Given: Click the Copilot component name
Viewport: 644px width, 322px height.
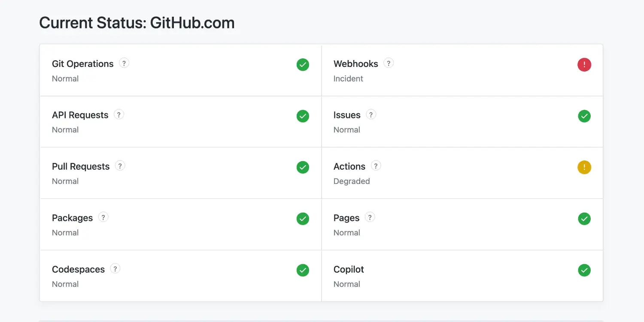Looking at the screenshot, I should [349, 269].
